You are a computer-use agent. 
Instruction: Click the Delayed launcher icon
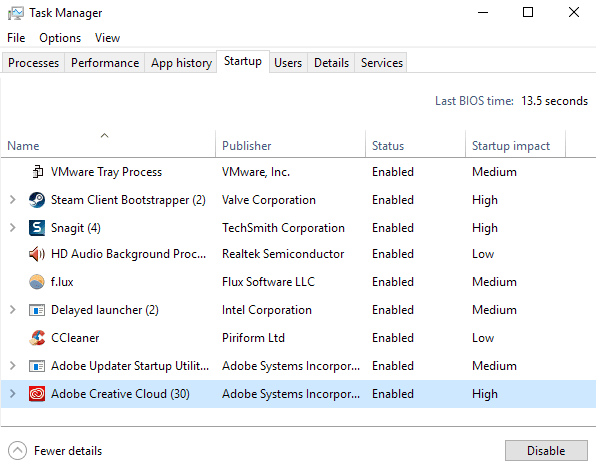pyautogui.click(x=37, y=310)
